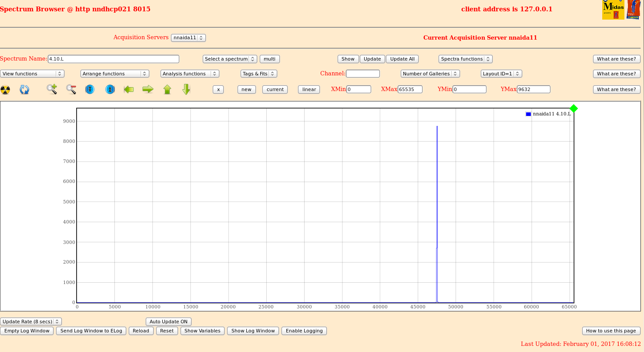Click the yellow radiation symbol icon
The height and width of the screenshot is (352, 644).
(5, 90)
